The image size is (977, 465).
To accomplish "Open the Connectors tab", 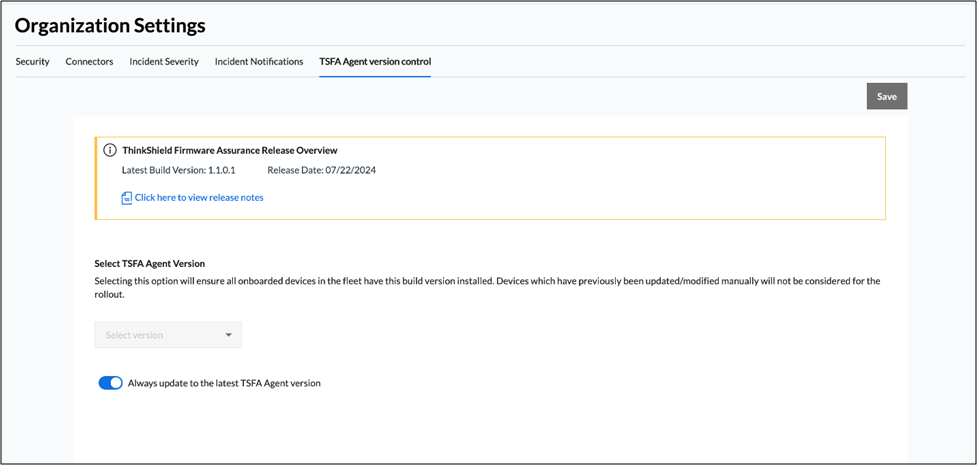I will click(x=89, y=62).
